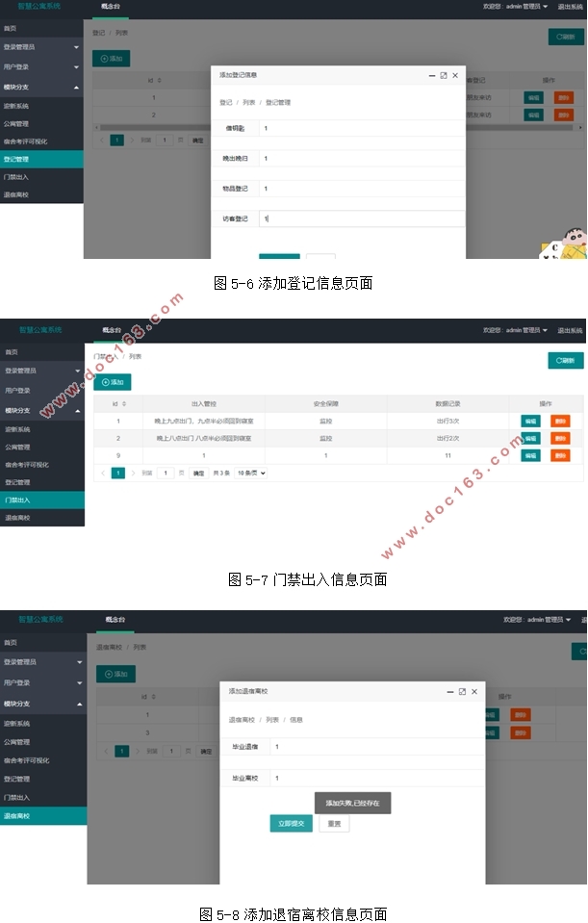Screen dimensions: 588x923
Task: Click 物品登记 input in 添加登记信息 dialog
Action: click(362, 189)
